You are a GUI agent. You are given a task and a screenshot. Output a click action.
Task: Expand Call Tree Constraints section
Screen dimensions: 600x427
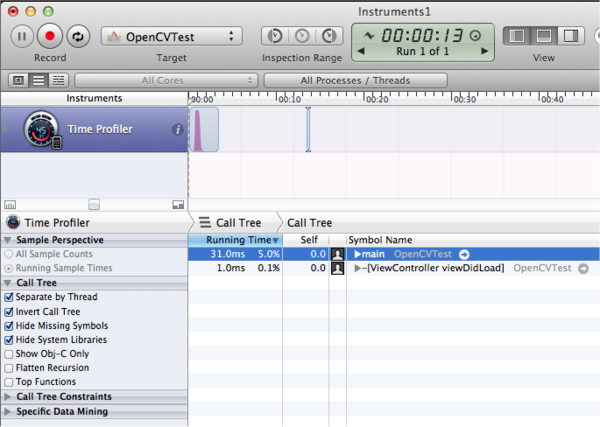pos(7,397)
